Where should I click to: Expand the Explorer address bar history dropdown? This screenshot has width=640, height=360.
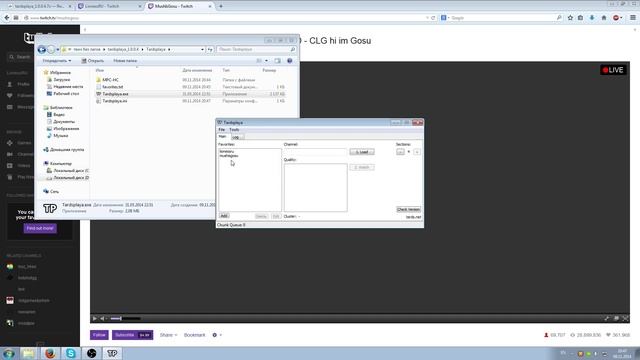[202, 49]
